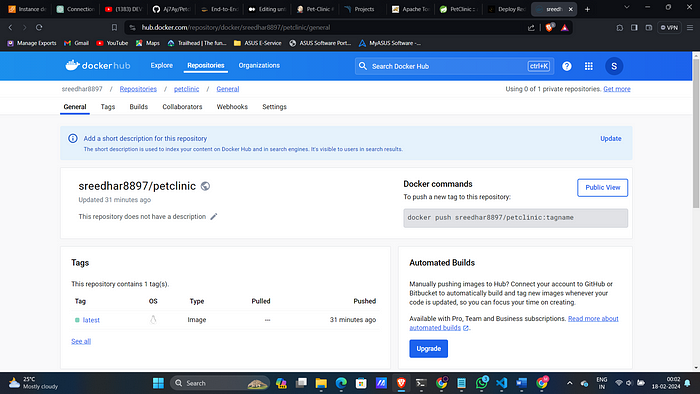Viewport: 700px width, 394px height.
Task: Switch to the Collaborators tab
Action: pos(182,107)
